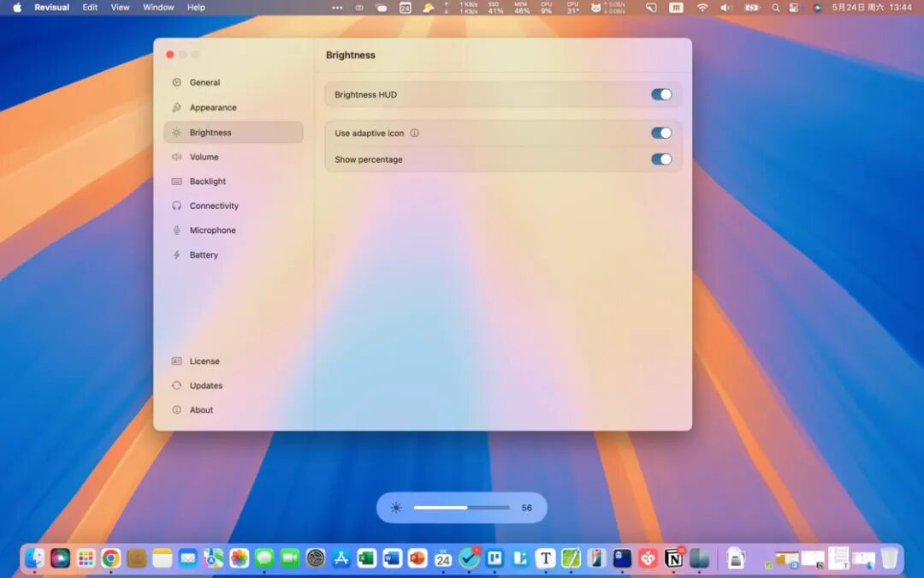Launch Google Chrome from the Dock

coord(110,558)
